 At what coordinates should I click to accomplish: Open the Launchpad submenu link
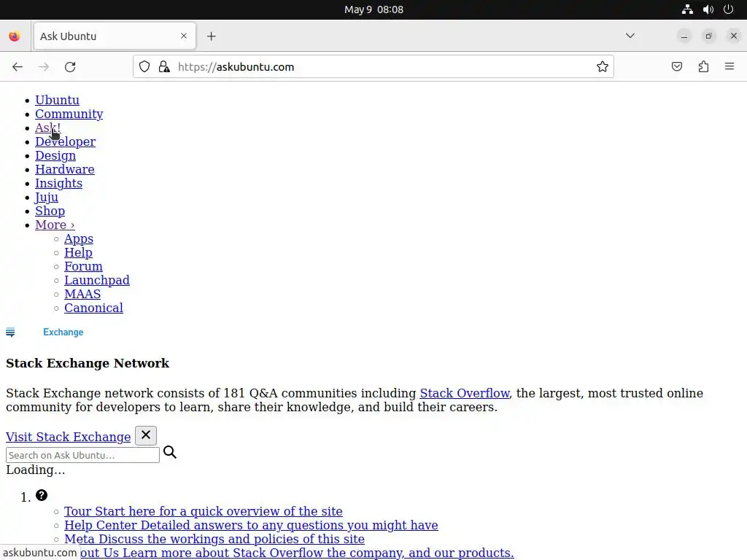click(x=97, y=280)
